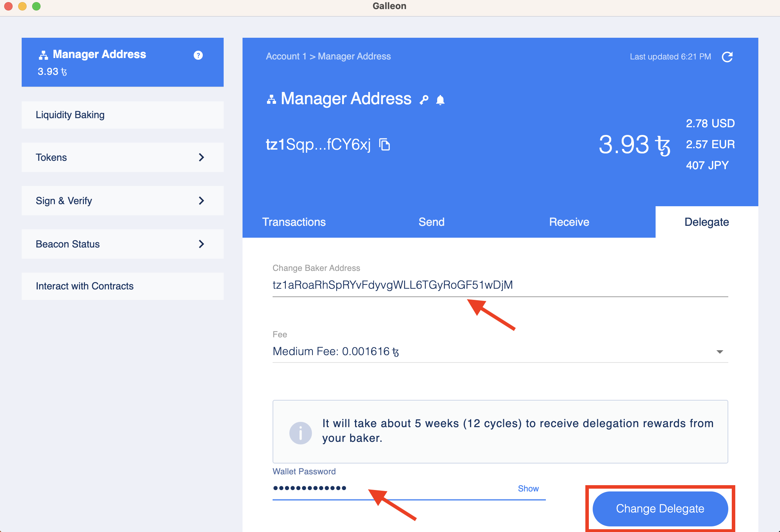Image resolution: width=780 pixels, height=532 pixels.
Task: Click the sidebar 3.93 tez balance
Action: pyautogui.click(x=52, y=72)
